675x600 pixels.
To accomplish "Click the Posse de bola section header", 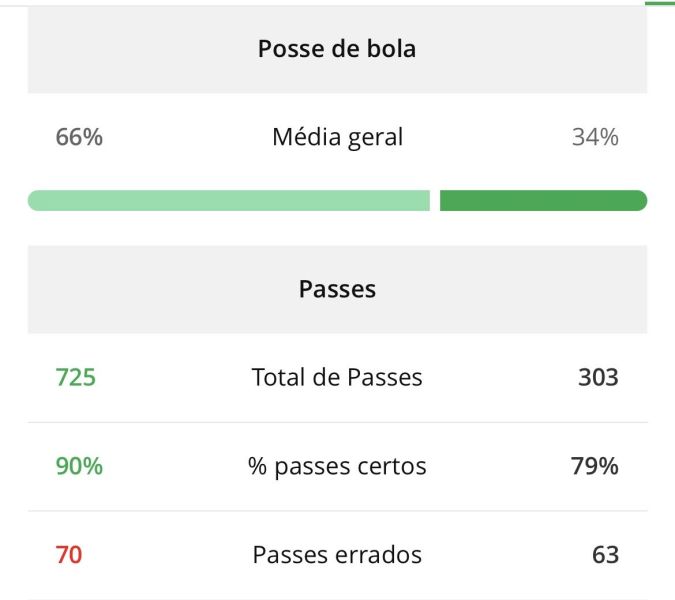I will click(x=337, y=49).
